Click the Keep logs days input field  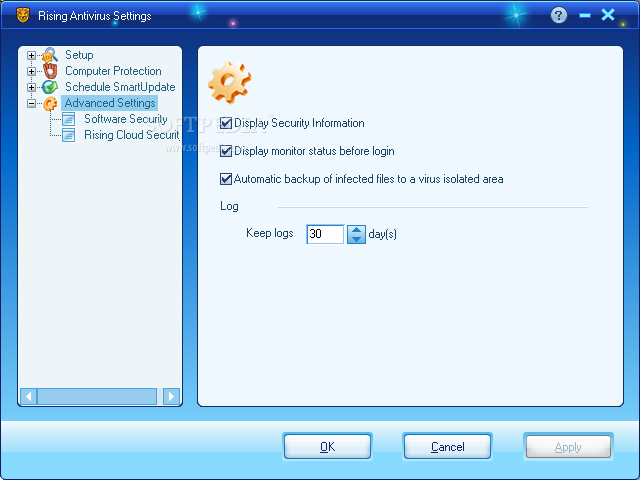pos(325,234)
